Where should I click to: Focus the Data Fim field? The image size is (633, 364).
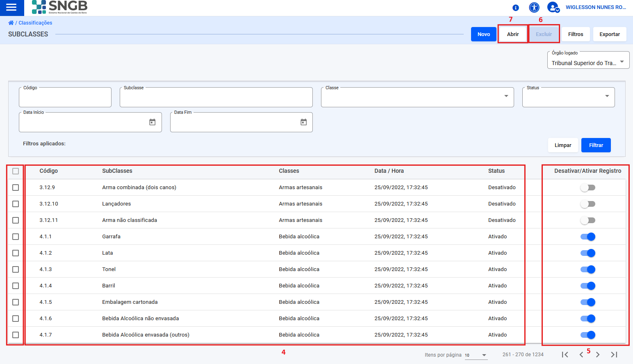tap(241, 122)
